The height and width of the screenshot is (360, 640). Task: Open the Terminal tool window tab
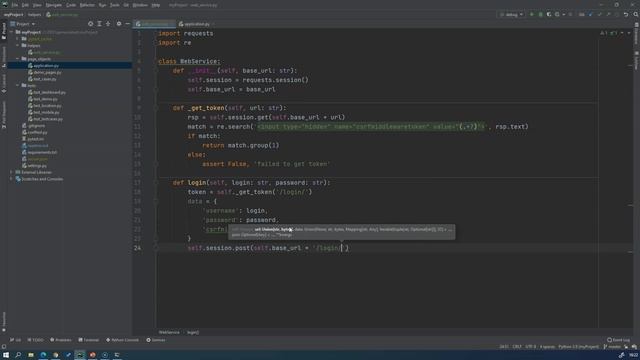coord(89,340)
